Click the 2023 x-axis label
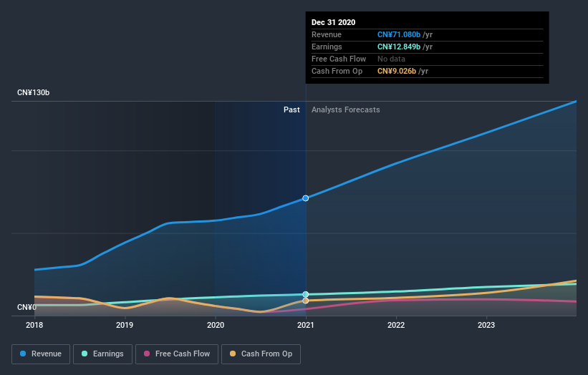This screenshot has width=588, height=375. tap(486, 325)
